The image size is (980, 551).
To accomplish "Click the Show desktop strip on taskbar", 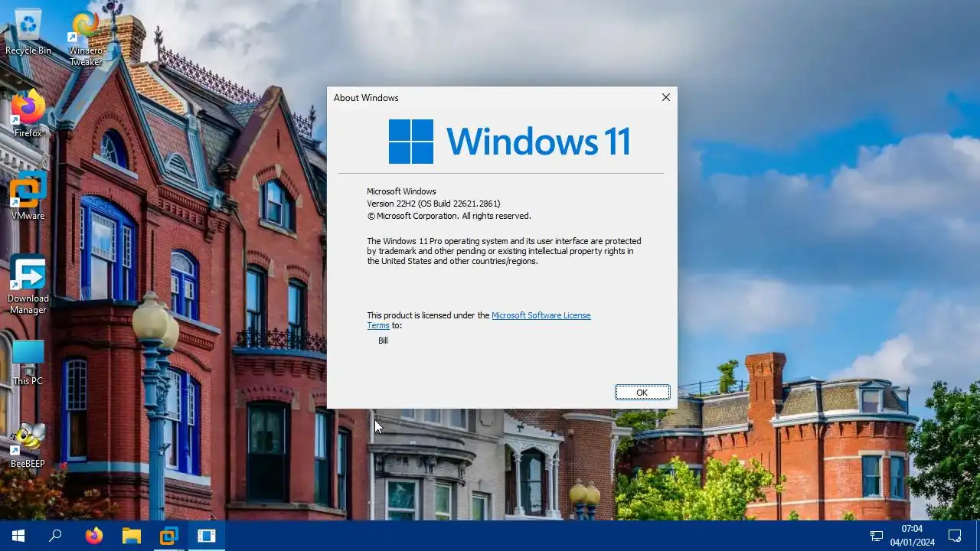I will point(978,536).
